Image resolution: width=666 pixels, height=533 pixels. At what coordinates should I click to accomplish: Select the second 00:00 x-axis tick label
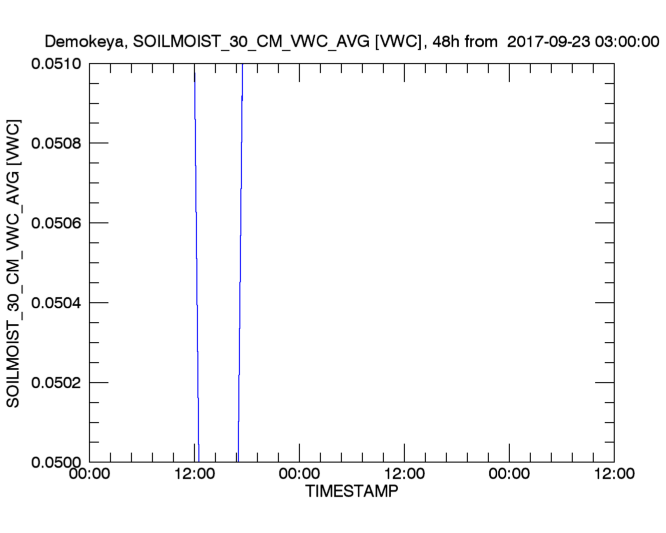pyautogui.click(x=300, y=476)
